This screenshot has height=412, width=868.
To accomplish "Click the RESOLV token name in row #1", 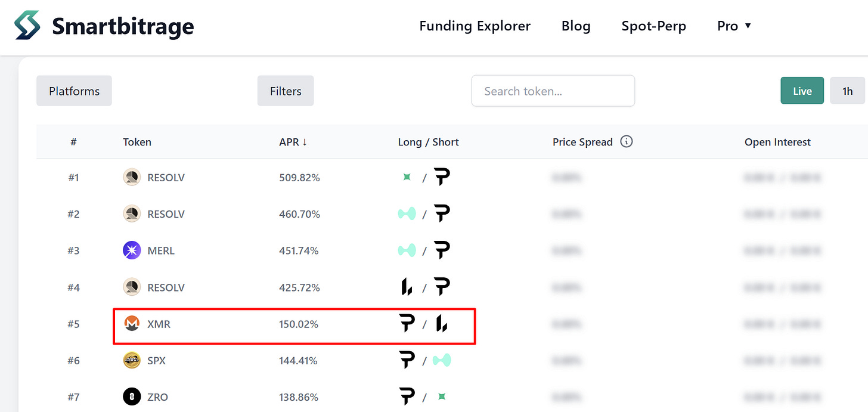I will point(166,178).
